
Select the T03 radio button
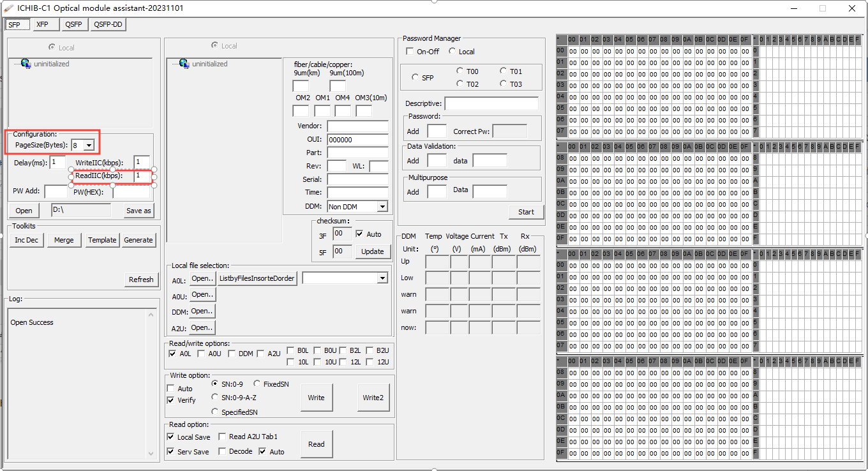[x=504, y=84]
